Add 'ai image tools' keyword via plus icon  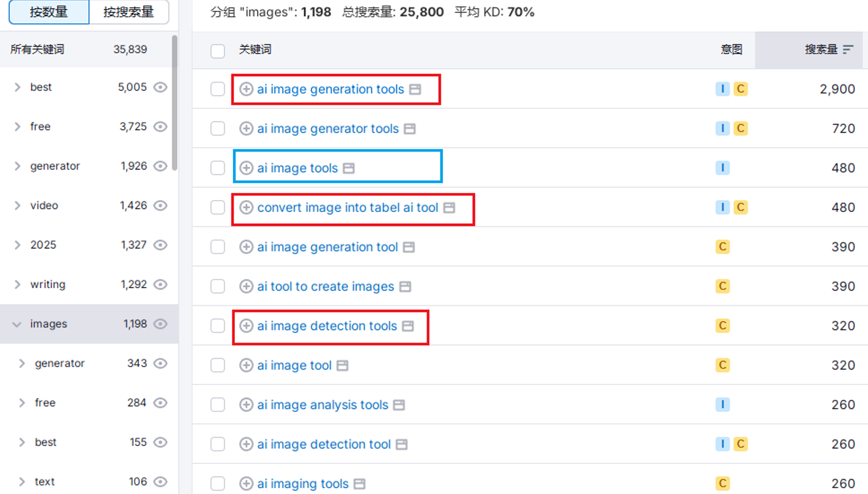pyautogui.click(x=246, y=168)
